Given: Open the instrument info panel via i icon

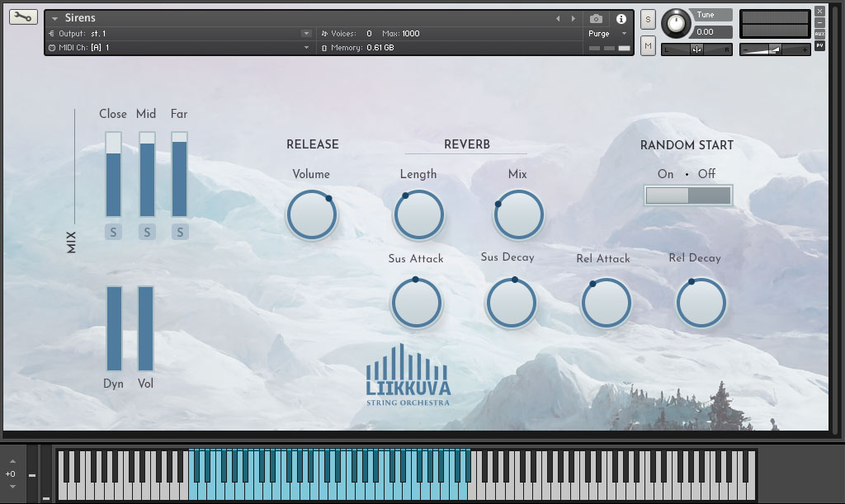Looking at the screenshot, I should point(621,19).
